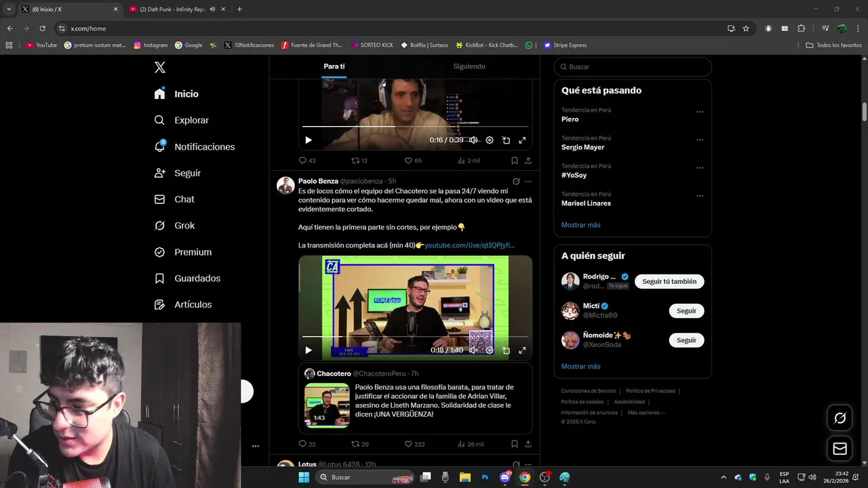Viewport: 868px width, 488px height.
Task: Open settings gear on Paolo Benza video
Action: [490, 350]
